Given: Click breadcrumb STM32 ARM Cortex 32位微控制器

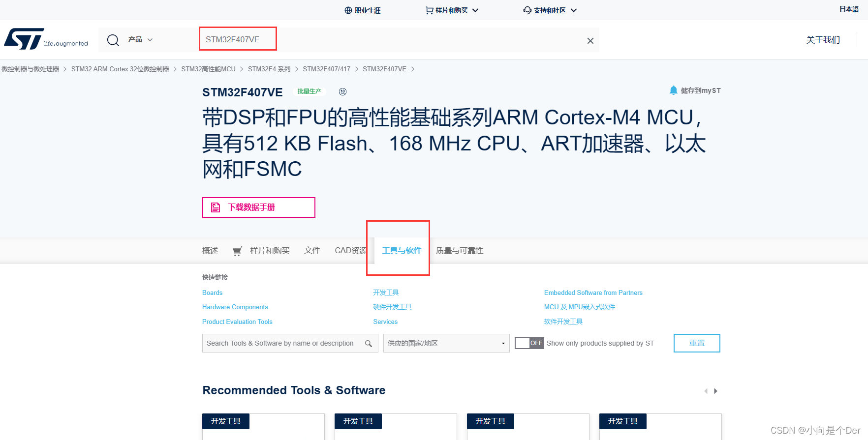Looking at the screenshot, I should click(x=120, y=69).
